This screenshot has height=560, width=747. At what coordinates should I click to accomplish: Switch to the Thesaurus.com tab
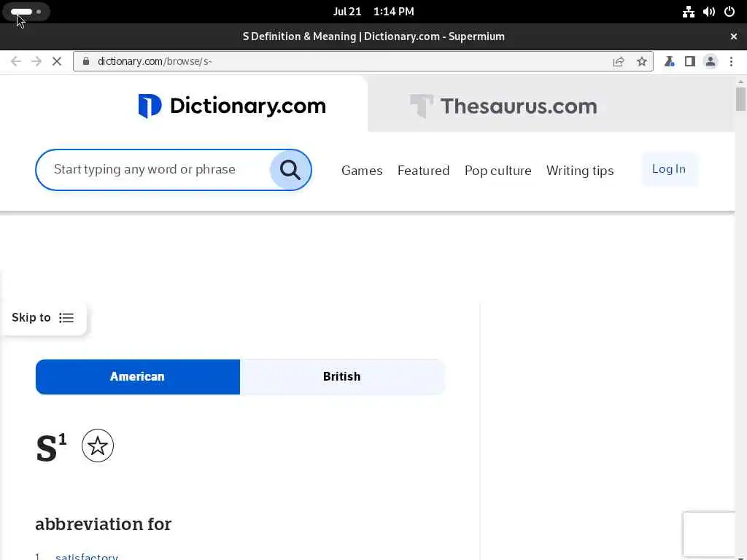click(x=503, y=106)
